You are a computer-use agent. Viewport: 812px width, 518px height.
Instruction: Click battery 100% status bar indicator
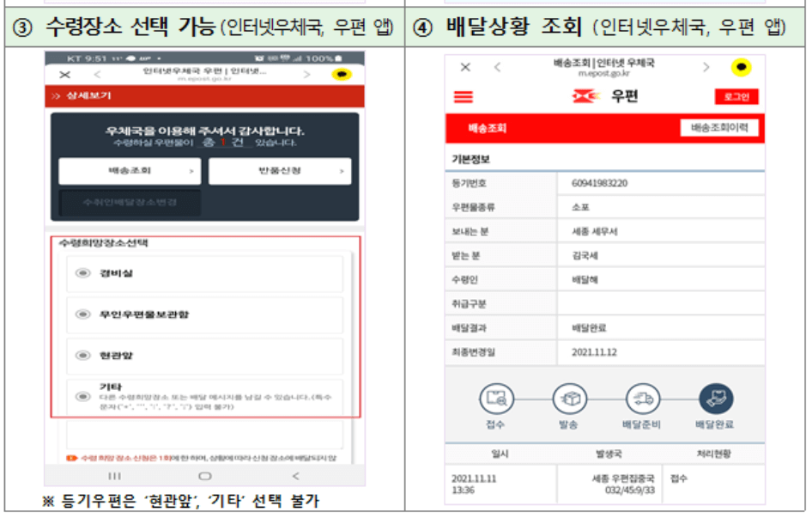pyautogui.click(x=324, y=58)
